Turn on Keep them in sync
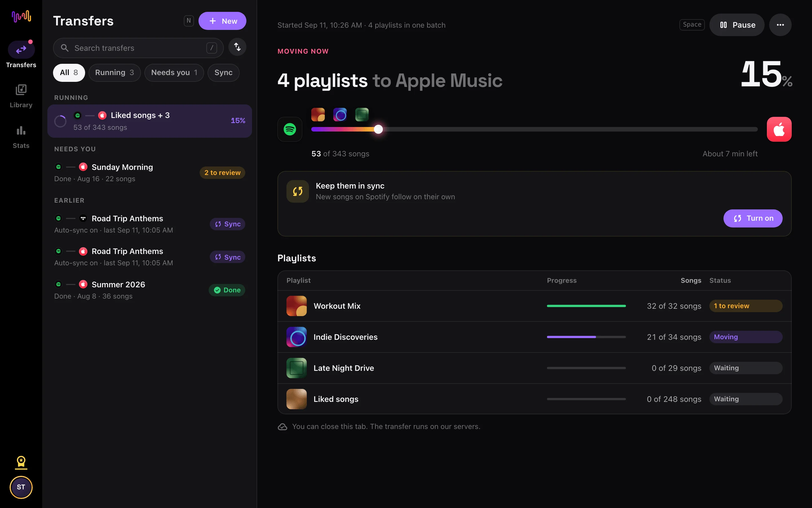 coord(753,218)
